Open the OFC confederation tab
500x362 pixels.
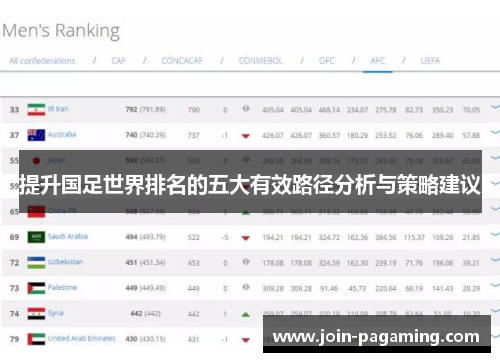[x=326, y=61]
